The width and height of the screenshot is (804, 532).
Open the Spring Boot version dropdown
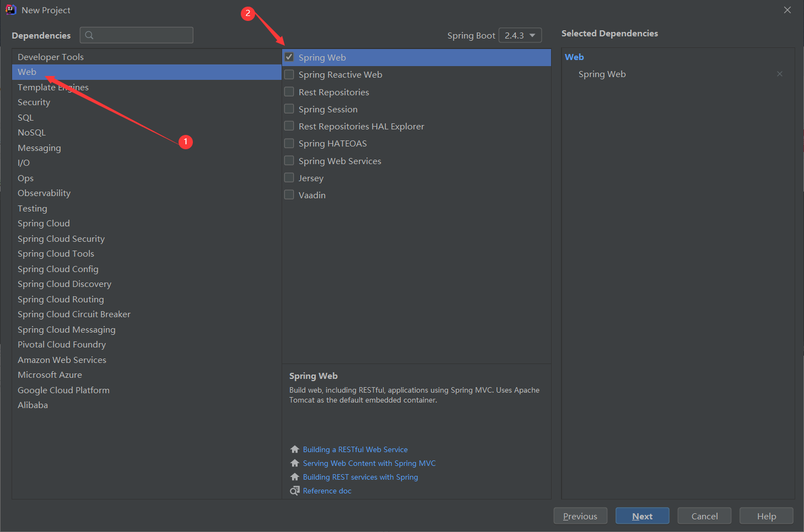[520, 35]
